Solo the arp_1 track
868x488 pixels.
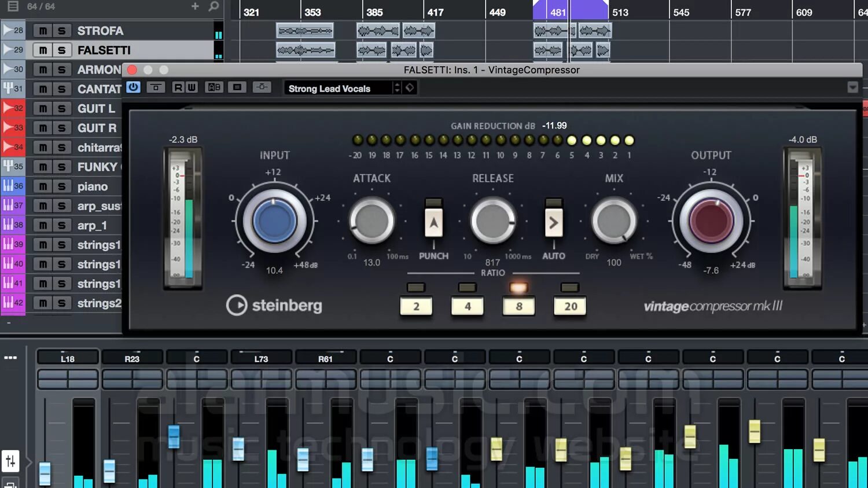coord(62,225)
